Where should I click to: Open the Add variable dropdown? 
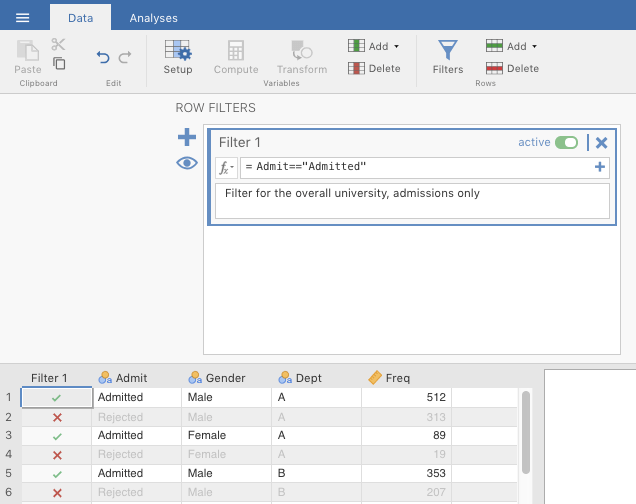pos(374,46)
